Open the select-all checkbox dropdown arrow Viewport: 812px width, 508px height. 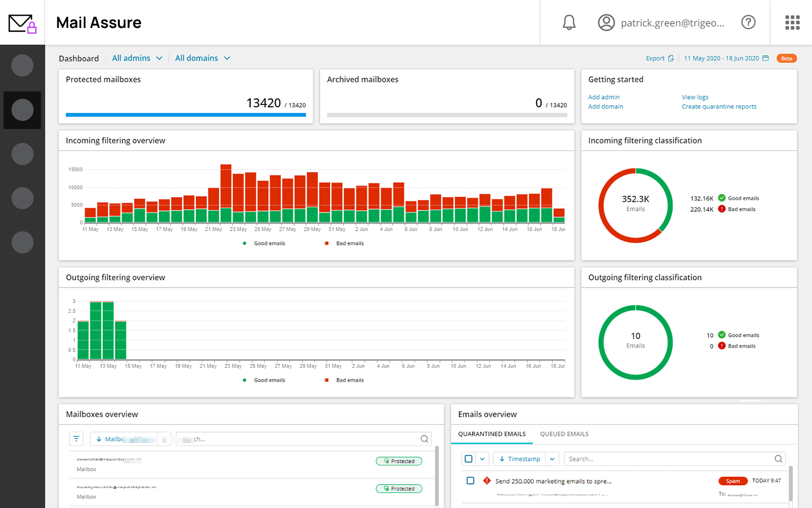(x=482, y=459)
